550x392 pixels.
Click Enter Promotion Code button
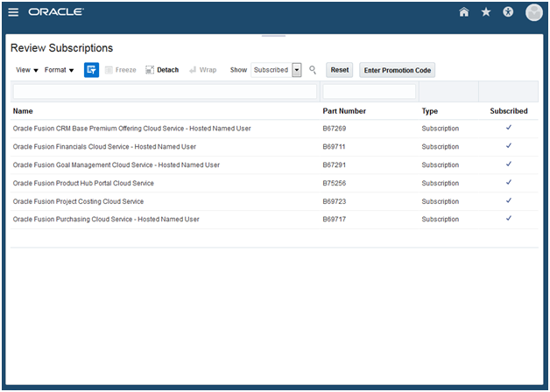[398, 70]
